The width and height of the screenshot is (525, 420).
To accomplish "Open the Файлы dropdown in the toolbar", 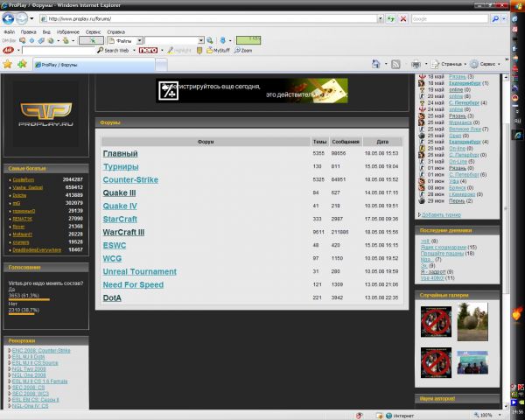I will (x=140, y=40).
